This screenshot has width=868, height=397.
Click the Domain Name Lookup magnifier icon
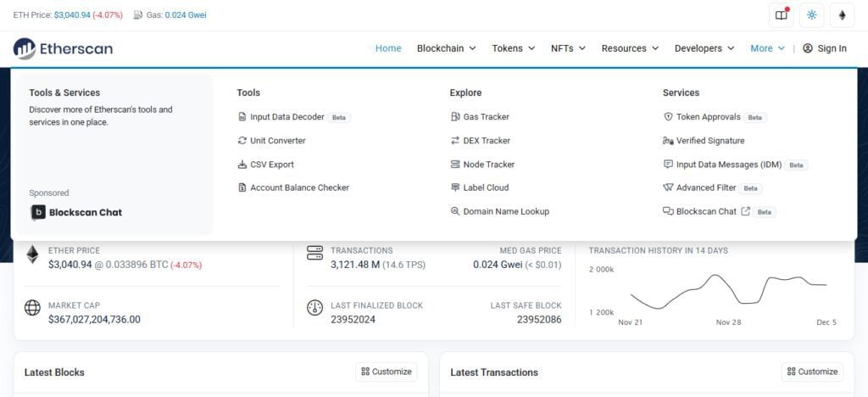pyautogui.click(x=455, y=211)
